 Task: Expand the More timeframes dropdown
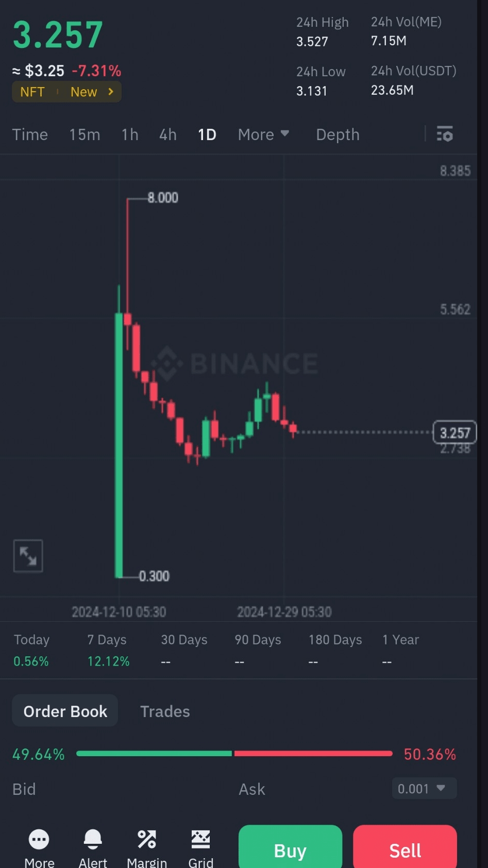click(263, 134)
